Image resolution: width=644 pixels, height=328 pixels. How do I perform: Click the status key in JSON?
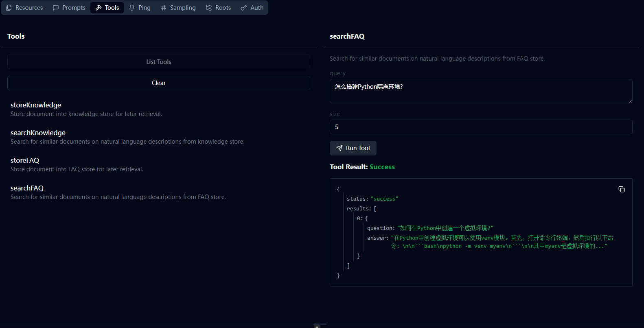coord(357,199)
